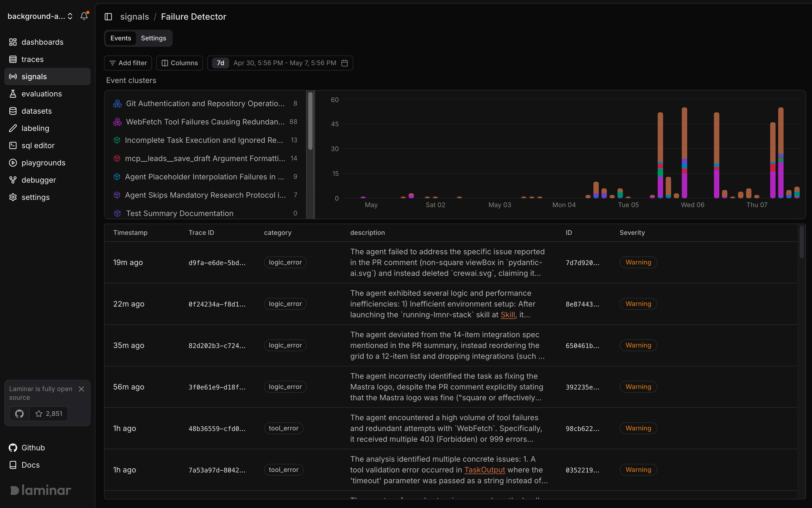Click the Git Authentication cluster icon
Image resolution: width=812 pixels, height=508 pixels.
pos(117,103)
